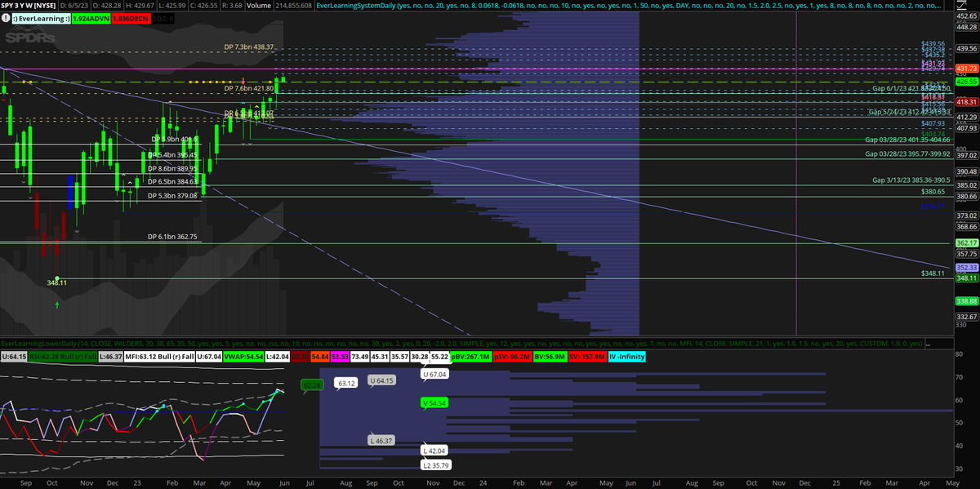980x489 pixels.
Task: Click the 'U 64.15' bubble in lower chart
Action: pos(381,380)
